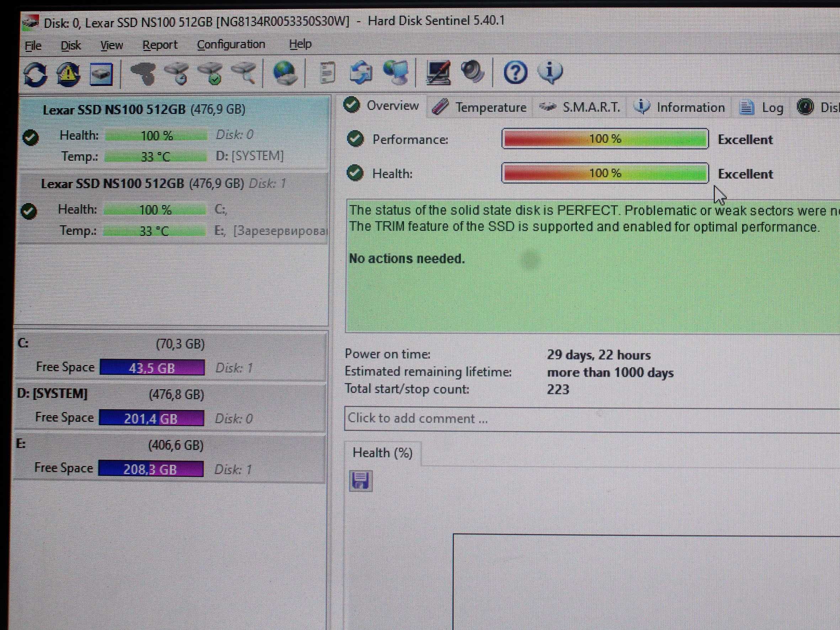
Task: Click the Disk 1 Health 100 % bar
Action: [x=155, y=210]
